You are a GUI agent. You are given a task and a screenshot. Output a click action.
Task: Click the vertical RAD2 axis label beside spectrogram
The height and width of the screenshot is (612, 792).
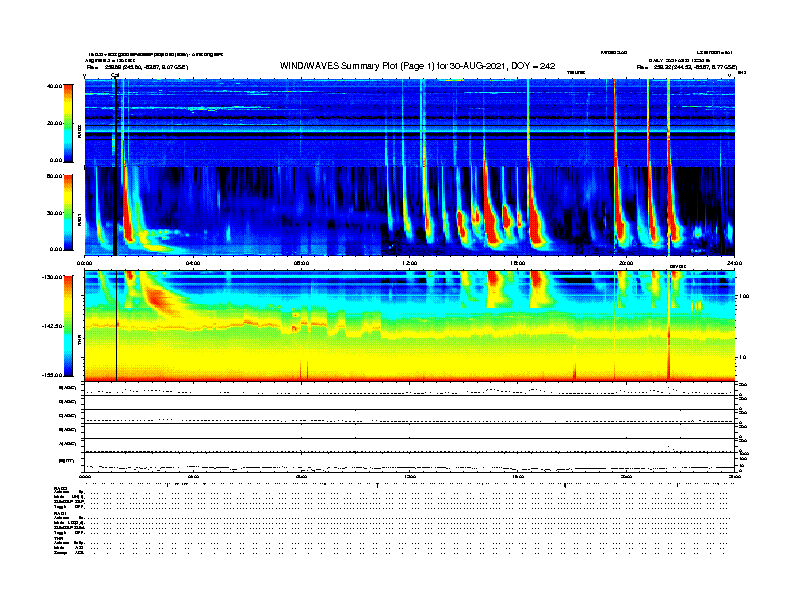click(79, 132)
